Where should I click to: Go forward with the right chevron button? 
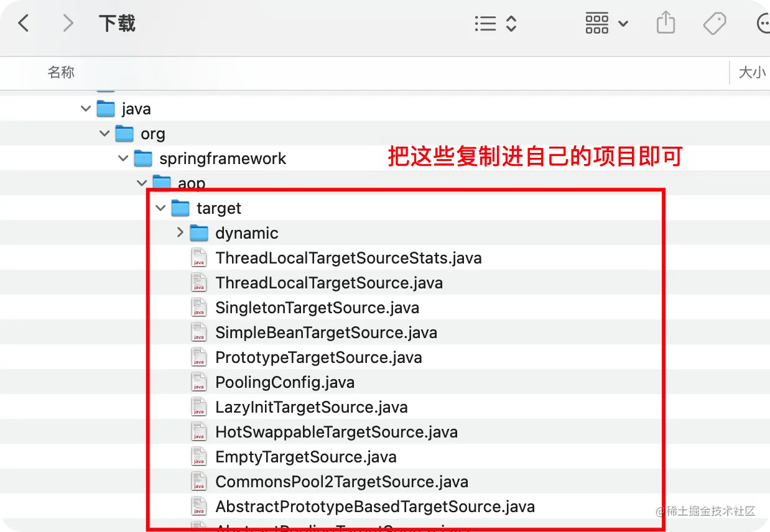click(x=68, y=24)
